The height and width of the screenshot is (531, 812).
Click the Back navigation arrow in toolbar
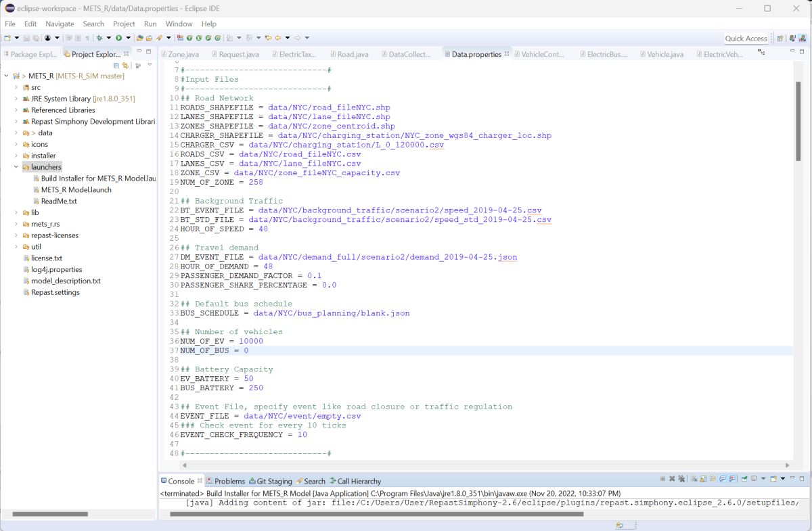pos(277,38)
